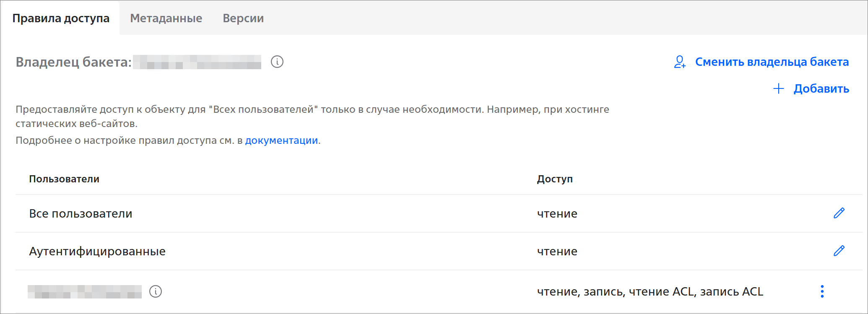This screenshot has height=314, width=868.
Task: Go to the Версии tab
Action: click(243, 18)
